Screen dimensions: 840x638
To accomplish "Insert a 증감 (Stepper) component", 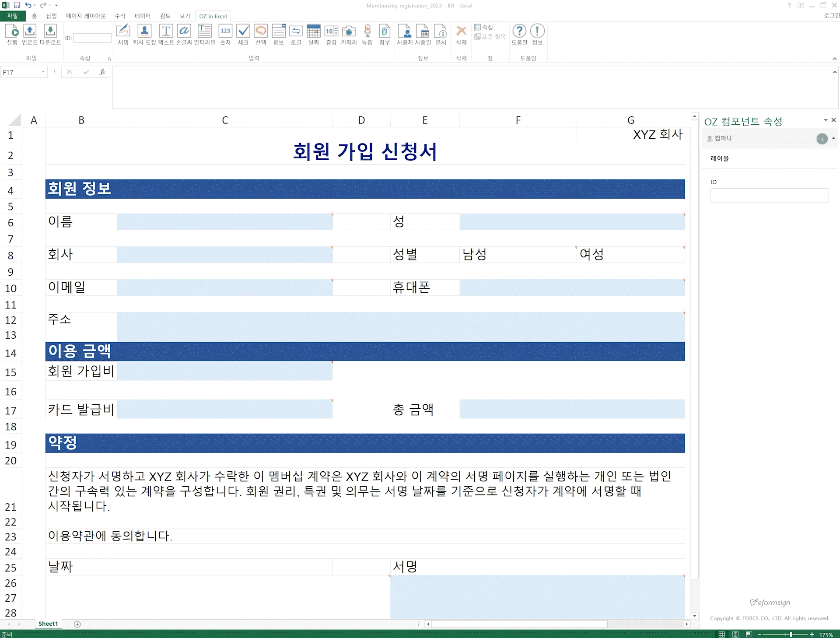I will pyautogui.click(x=331, y=35).
